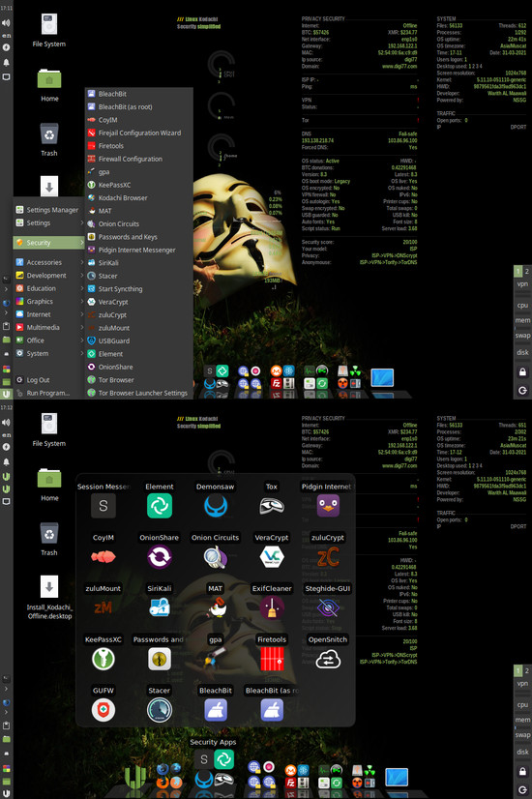The width and height of the screenshot is (532, 799).
Task: Launch zuluCrypt icon in apps grid
Action: (328, 556)
